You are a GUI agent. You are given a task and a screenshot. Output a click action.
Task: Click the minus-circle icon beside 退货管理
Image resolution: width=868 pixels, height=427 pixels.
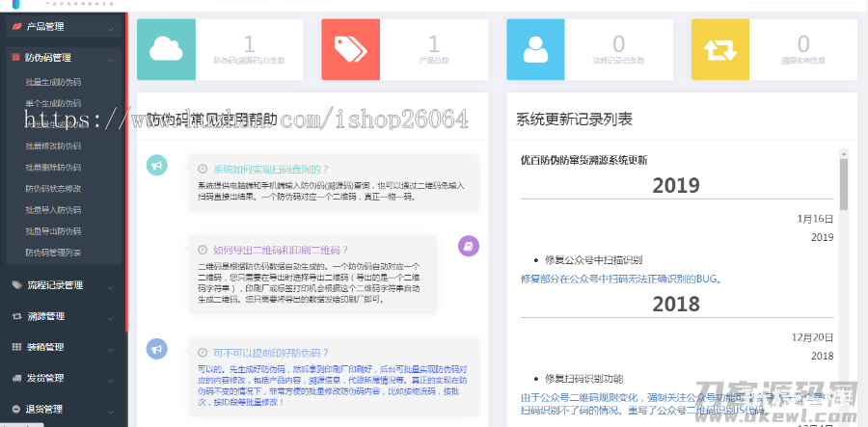pos(16,410)
